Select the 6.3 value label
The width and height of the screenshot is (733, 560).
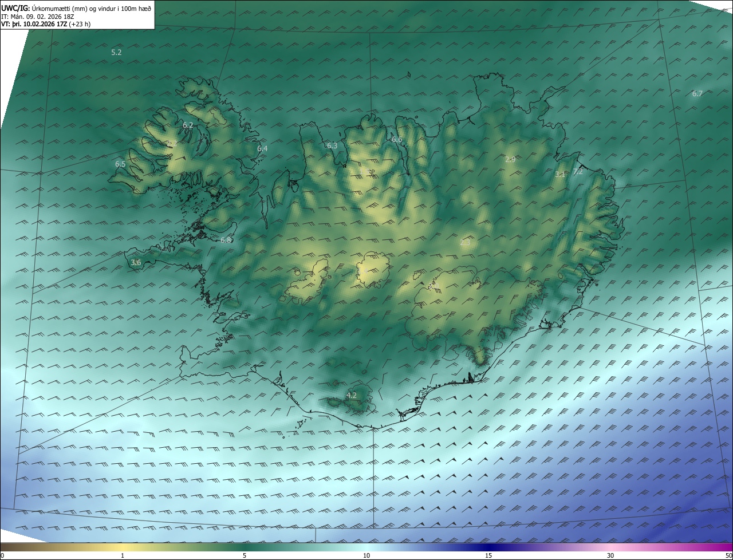point(332,145)
